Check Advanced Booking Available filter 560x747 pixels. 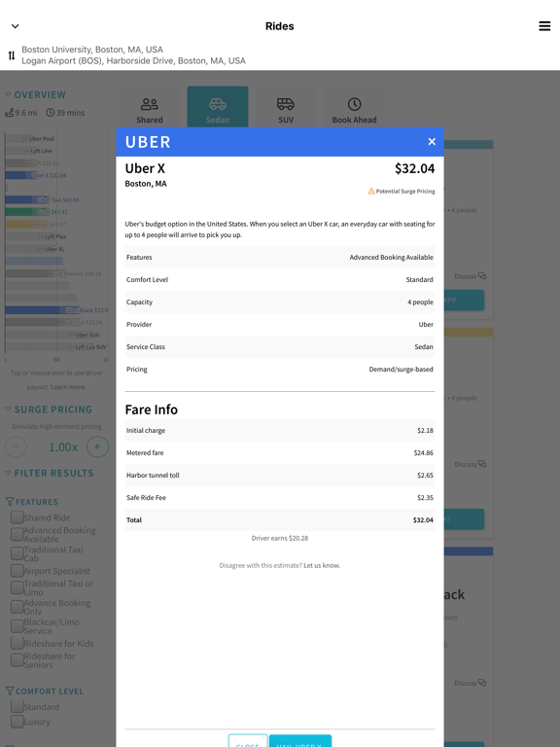pos(17,535)
